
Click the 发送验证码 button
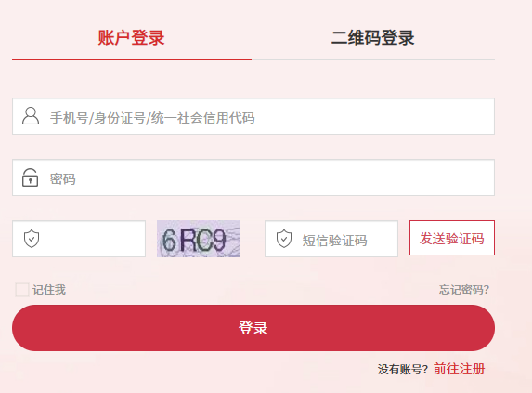tap(452, 238)
